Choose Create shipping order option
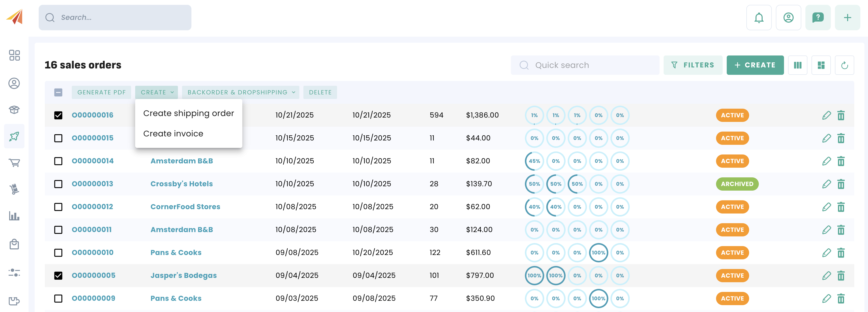 click(188, 113)
